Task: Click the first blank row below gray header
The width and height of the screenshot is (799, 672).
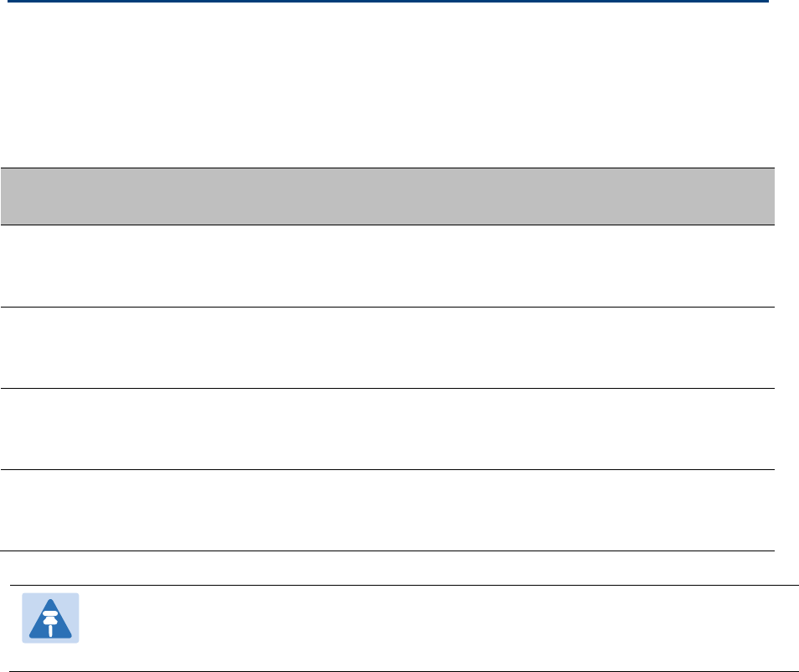Action: point(387,266)
